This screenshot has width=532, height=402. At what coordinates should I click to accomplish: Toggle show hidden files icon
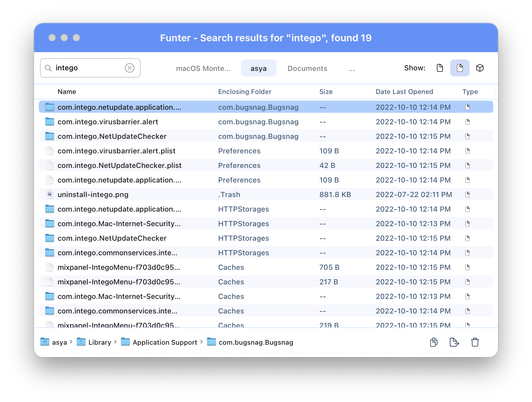tap(460, 68)
